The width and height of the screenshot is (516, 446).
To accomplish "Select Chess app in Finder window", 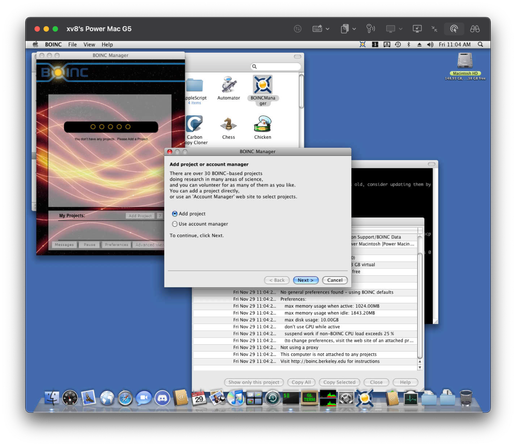I will pos(229,128).
